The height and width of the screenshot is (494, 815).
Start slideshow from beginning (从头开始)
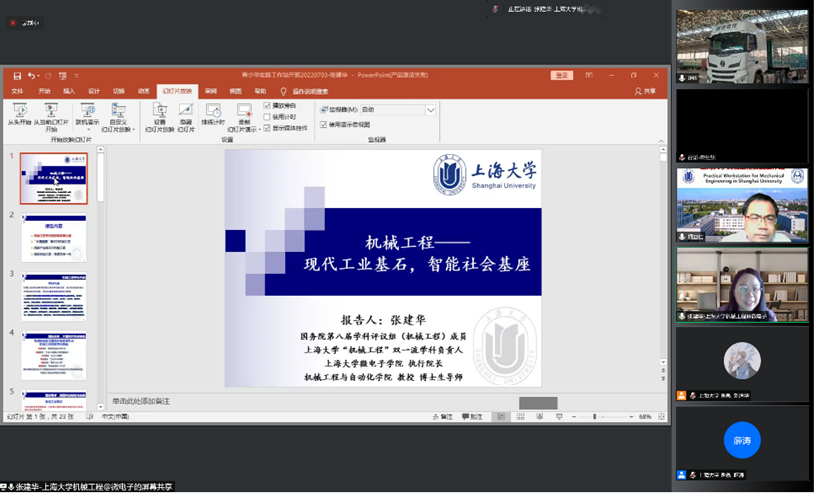click(x=20, y=112)
